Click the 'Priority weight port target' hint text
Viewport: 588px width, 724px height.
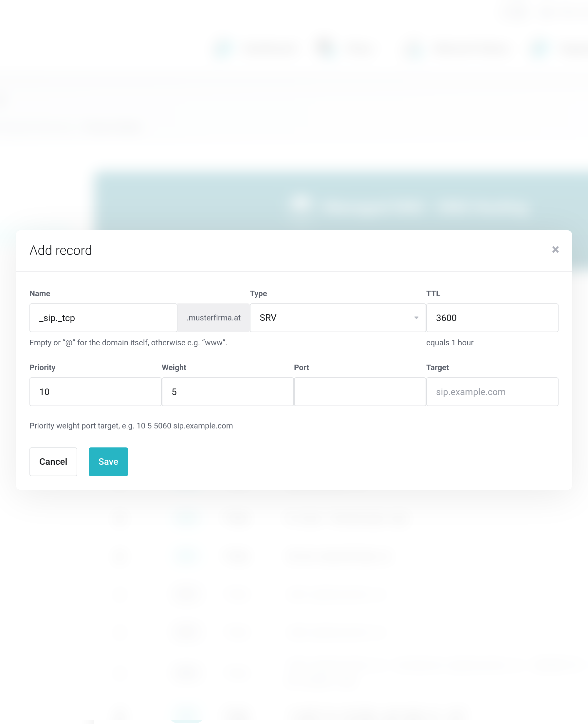coord(131,426)
